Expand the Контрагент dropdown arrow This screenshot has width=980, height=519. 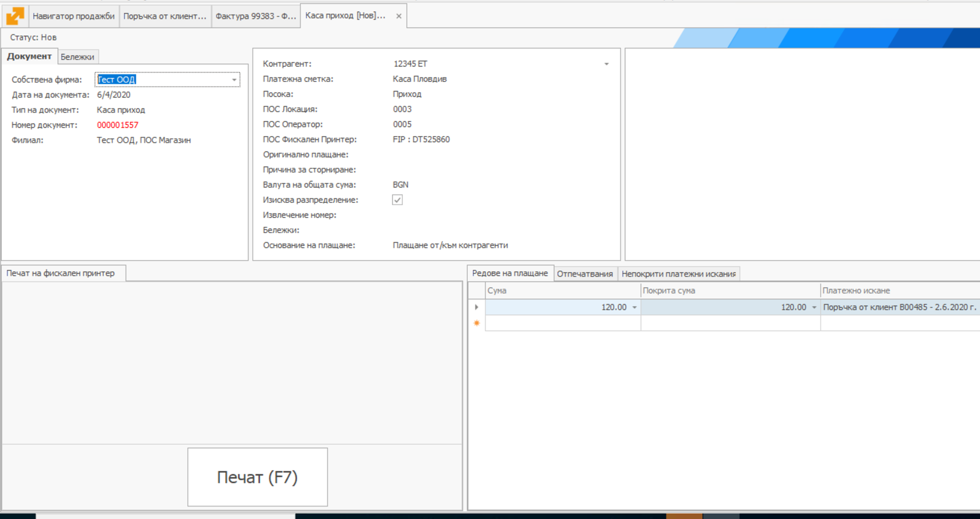[x=606, y=64]
